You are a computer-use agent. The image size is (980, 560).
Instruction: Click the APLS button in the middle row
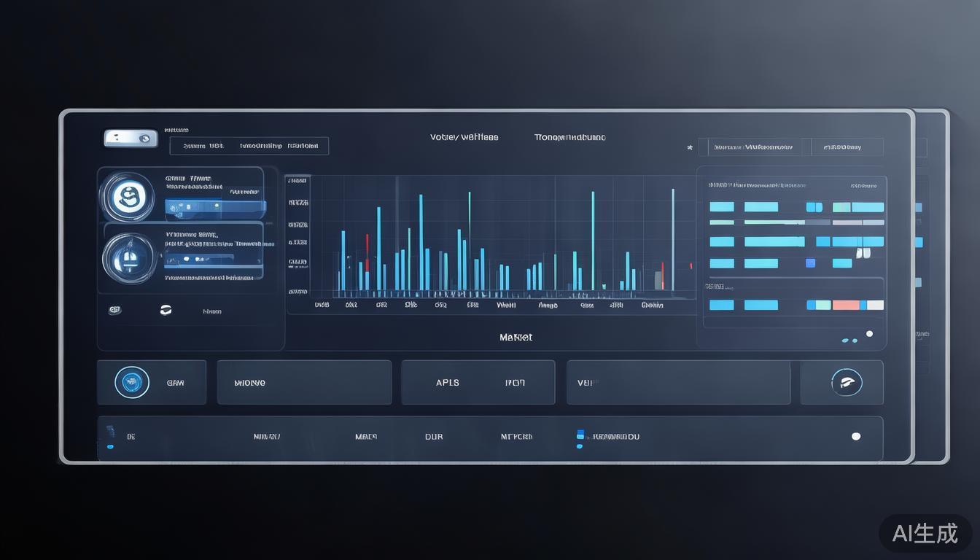(448, 382)
